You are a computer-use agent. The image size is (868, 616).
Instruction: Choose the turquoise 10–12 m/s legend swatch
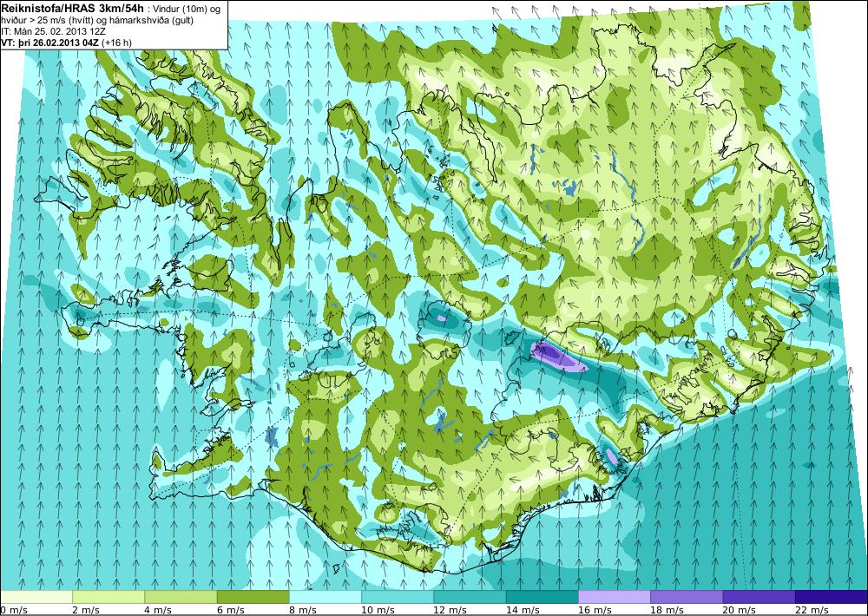pyautogui.click(x=398, y=597)
